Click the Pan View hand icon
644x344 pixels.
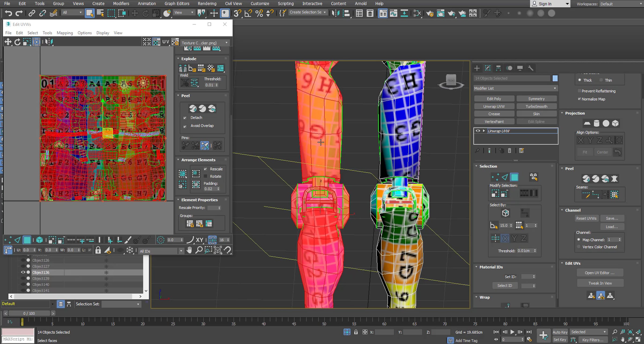[x=189, y=250]
